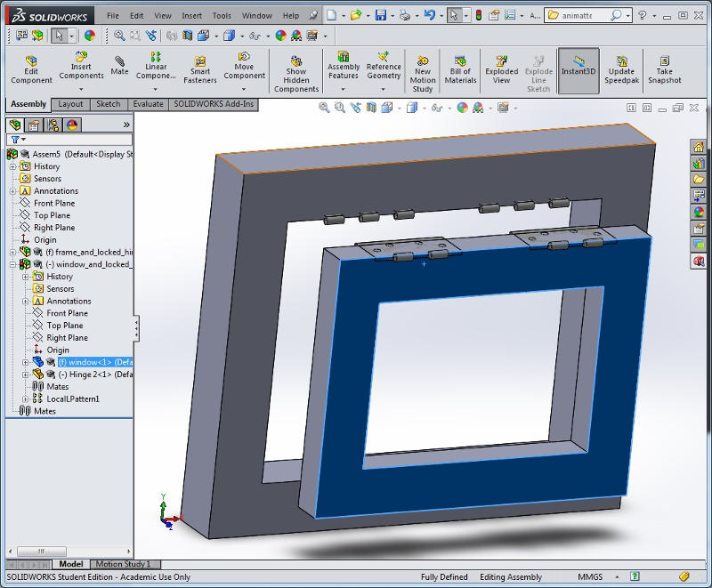Open Assembly Features tool
Viewport: 712px width, 588px height.
pyautogui.click(x=344, y=65)
